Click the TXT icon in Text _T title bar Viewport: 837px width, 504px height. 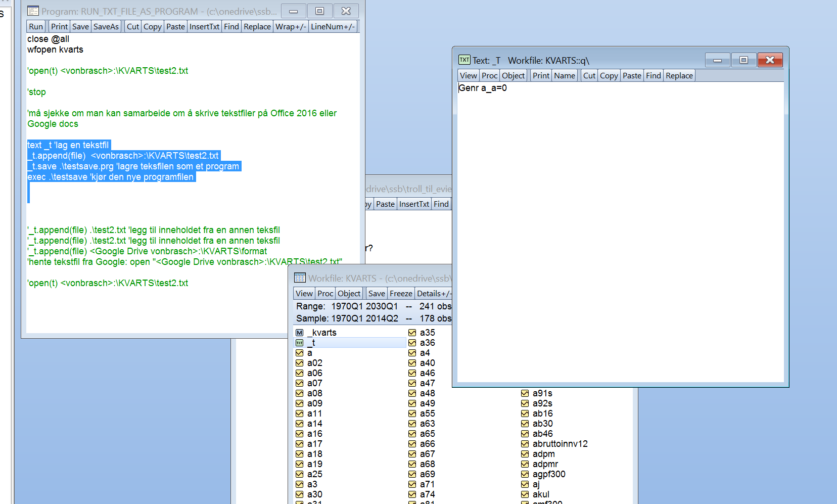coord(464,60)
